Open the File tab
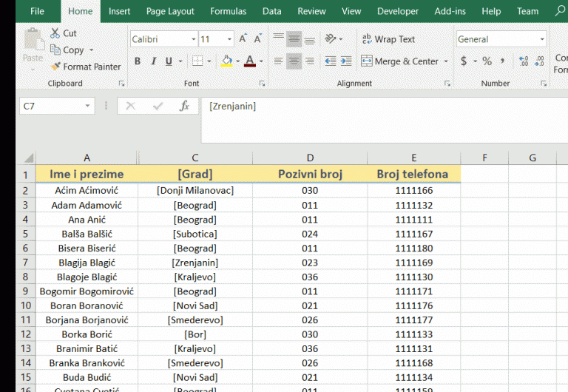 point(37,11)
